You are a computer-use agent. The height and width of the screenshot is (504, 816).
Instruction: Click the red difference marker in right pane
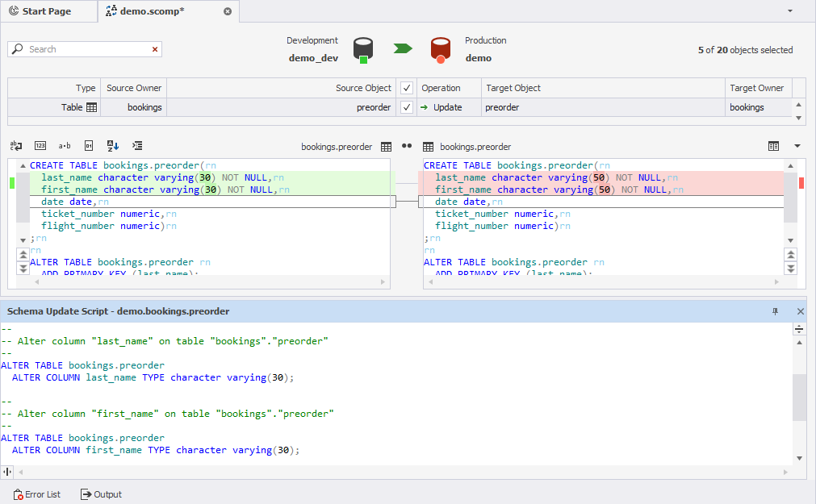point(801,182)
